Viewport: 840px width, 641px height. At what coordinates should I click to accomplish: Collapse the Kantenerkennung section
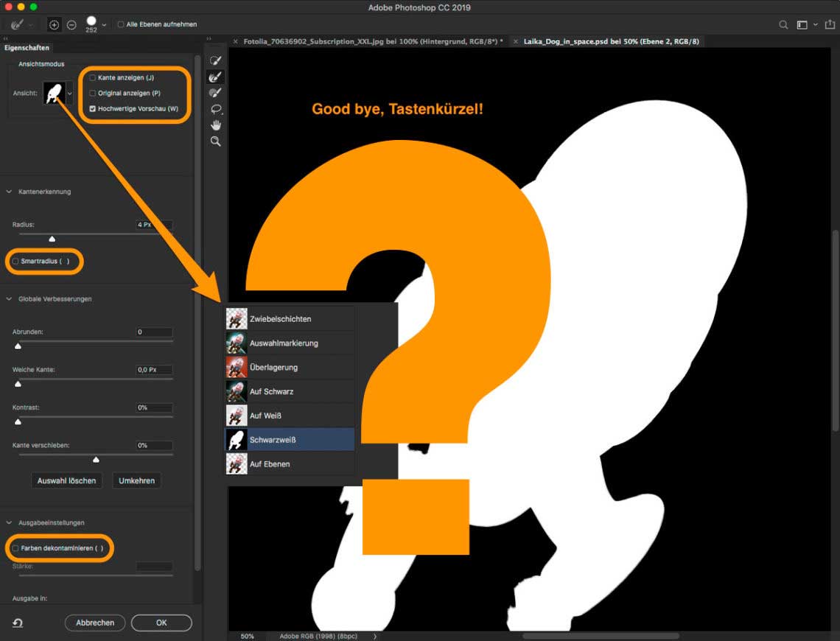[10, 192]
